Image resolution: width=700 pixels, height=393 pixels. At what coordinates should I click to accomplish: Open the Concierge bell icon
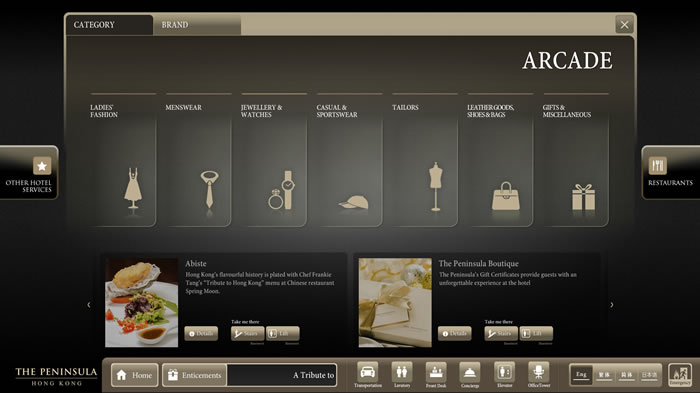[x=470, y=372]
